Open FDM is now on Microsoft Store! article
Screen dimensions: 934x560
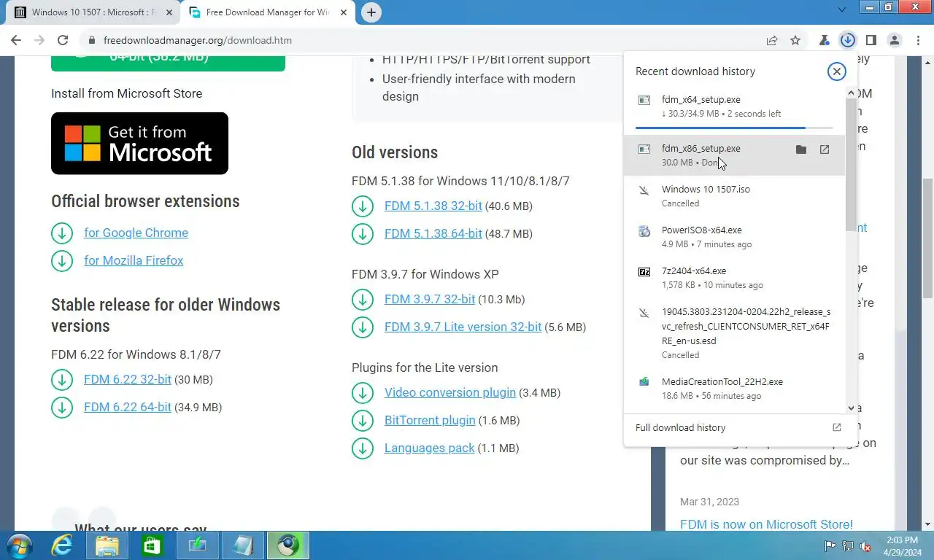point(766,524)
